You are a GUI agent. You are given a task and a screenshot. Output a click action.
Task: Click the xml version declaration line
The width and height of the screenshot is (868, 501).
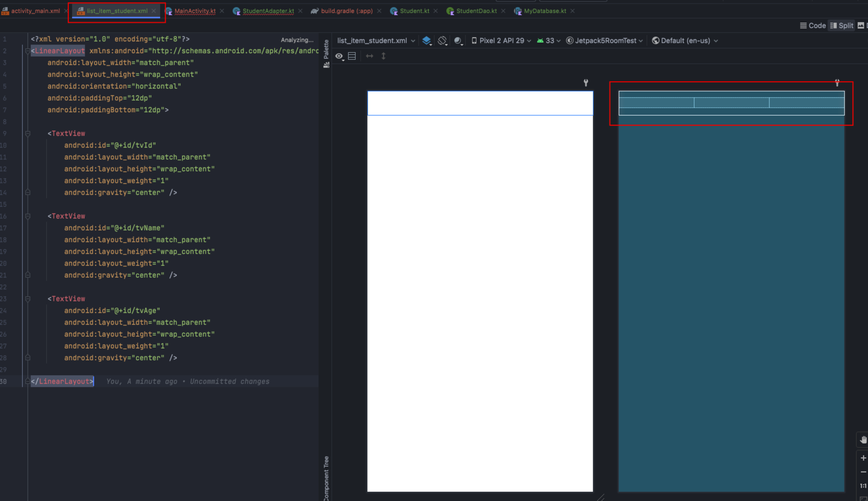(x=110, y=39)
